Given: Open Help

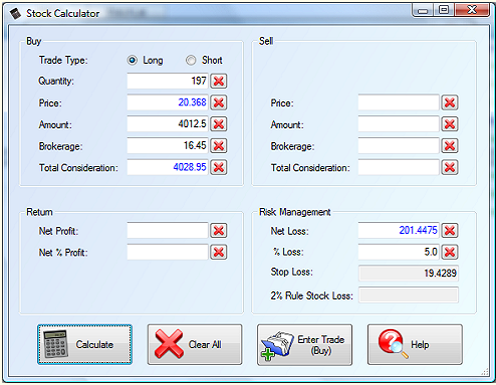Looking at the screenshot, I should click(415, 344).
